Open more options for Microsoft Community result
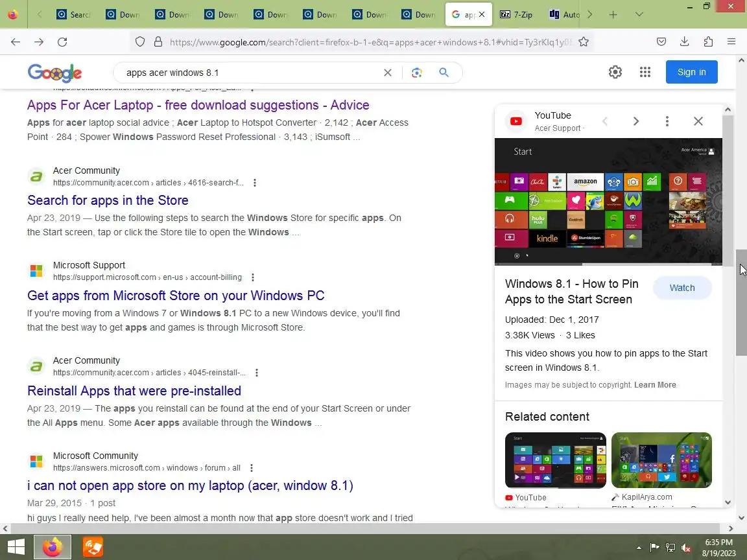 coord(252,468)
